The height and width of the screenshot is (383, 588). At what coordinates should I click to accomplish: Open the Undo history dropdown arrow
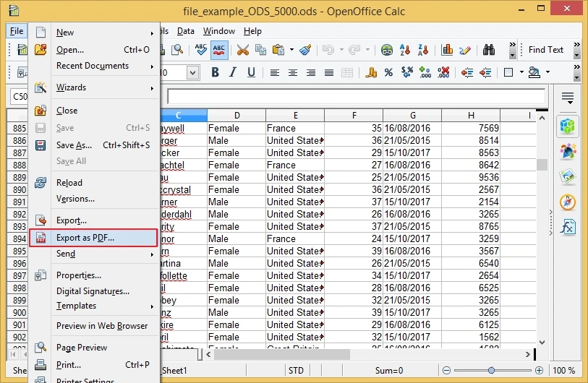(x=341, y=50)
